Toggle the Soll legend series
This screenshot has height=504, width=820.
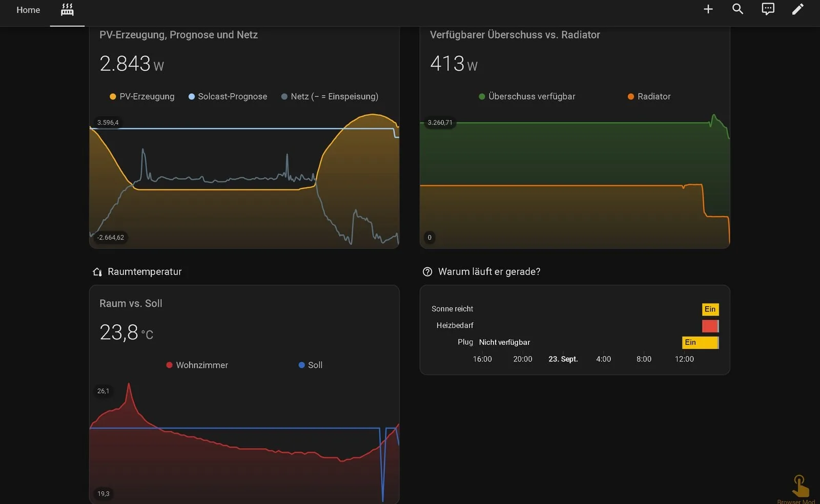(310, 365)
